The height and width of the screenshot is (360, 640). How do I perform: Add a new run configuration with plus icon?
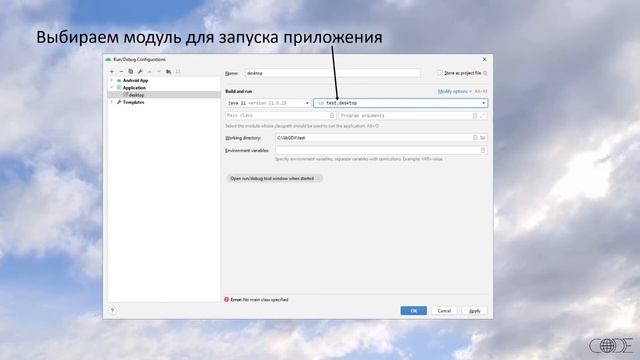click(112, 71)
